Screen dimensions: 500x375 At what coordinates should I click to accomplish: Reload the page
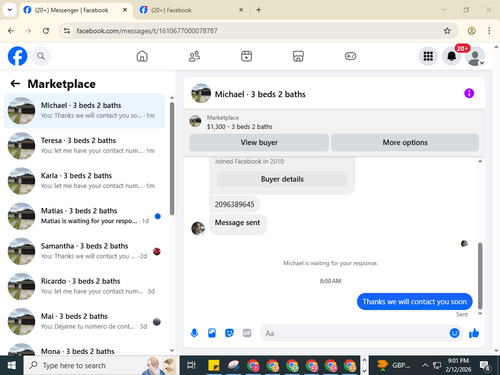click(x=46, y=31)
